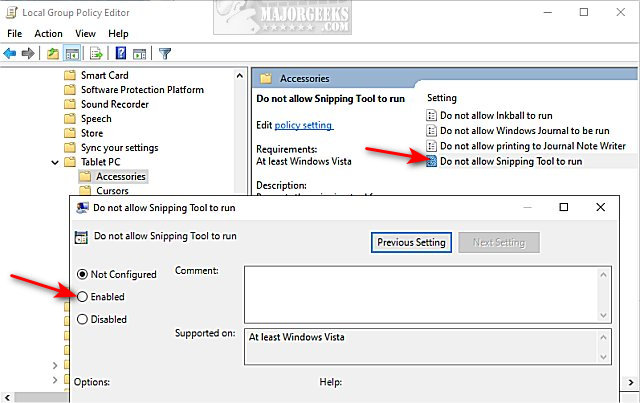Select Snipping Tool setting in list
The height and width of the screenshot is (403, 640).
[x=504, y=161]
